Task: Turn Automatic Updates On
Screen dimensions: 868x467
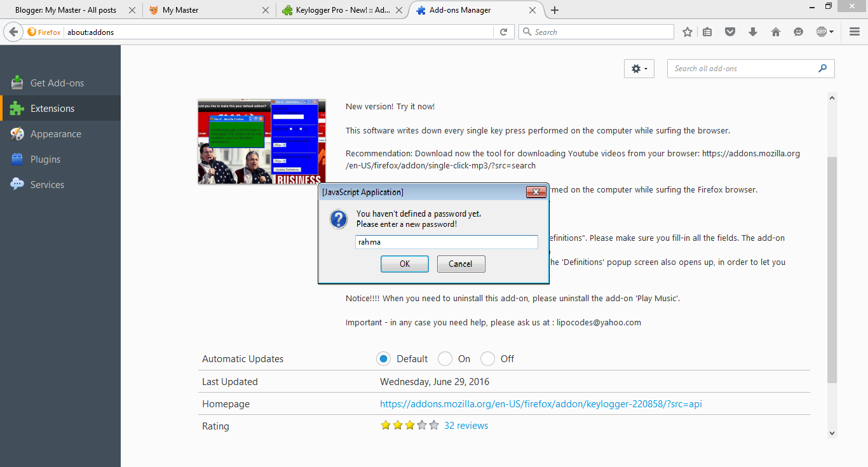Action: coord(445,359)
